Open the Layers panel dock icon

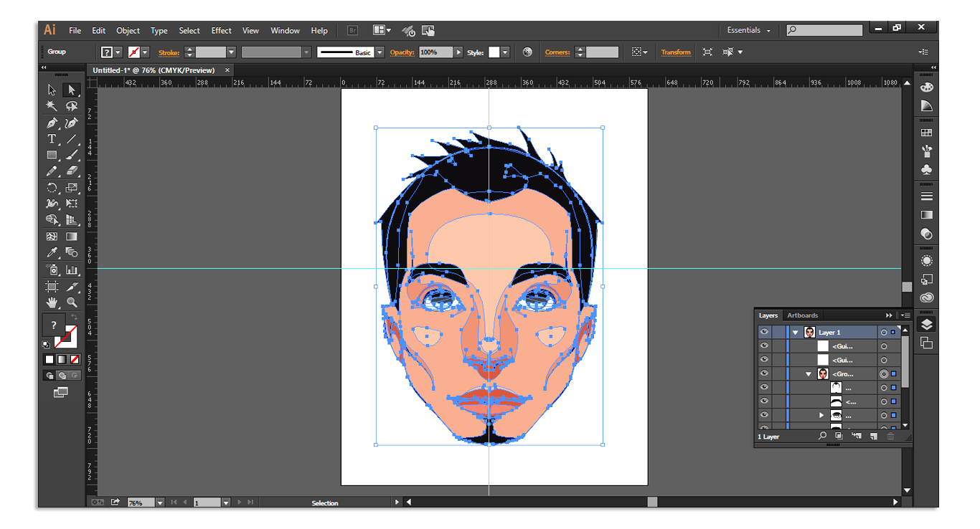pos(926,325)
